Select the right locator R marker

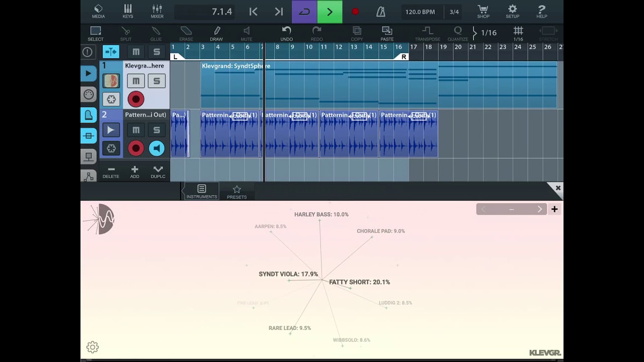(403, 57)
